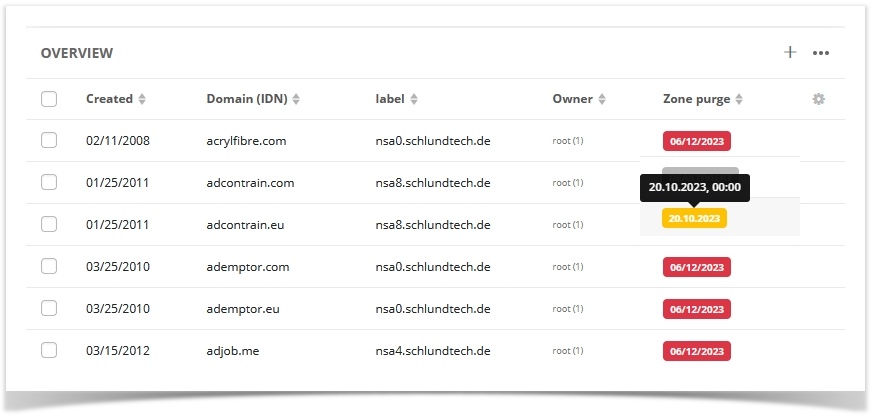Screen dimensions: 879x420
Task: Open the column settings gear icon
Action: pyautogui.click(x=818, y=99)
